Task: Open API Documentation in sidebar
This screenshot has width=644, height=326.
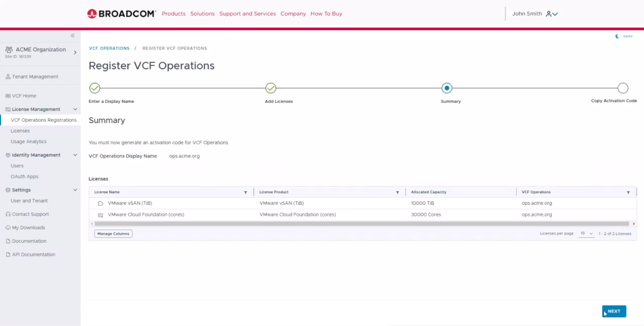Action: [34, 255]
